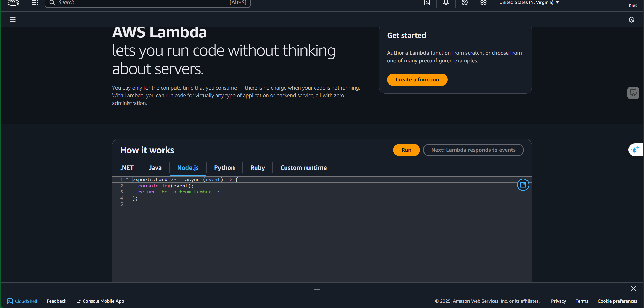
Task: Open the settings gear menu
Action: 484,3
